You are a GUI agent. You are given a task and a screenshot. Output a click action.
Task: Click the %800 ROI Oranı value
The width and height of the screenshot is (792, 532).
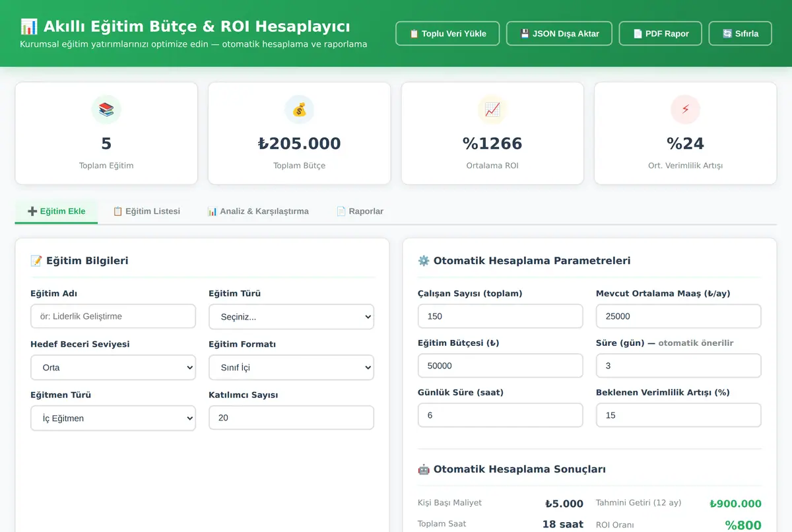743,525
